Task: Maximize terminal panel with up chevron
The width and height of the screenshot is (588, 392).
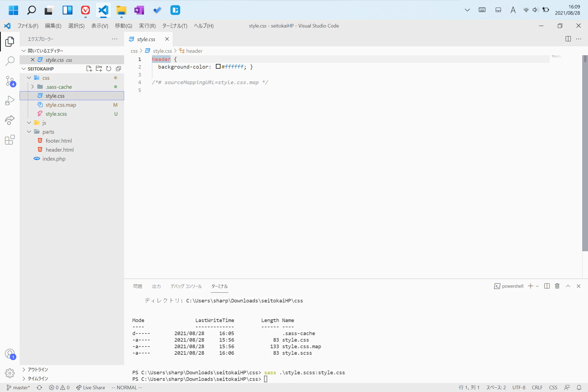Action: tap(568, 286)
